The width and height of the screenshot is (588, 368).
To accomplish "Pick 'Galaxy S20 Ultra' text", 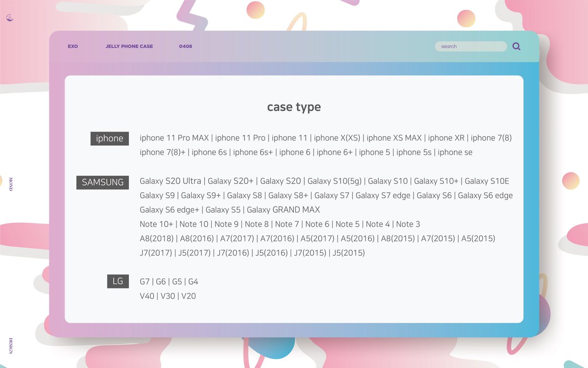I will 171,181.
